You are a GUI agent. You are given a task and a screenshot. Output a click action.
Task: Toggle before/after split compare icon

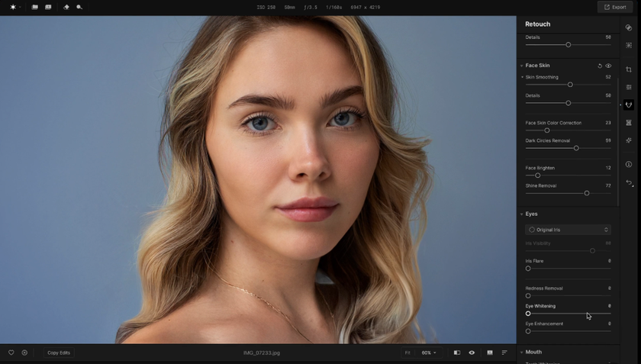pos(457,353)
